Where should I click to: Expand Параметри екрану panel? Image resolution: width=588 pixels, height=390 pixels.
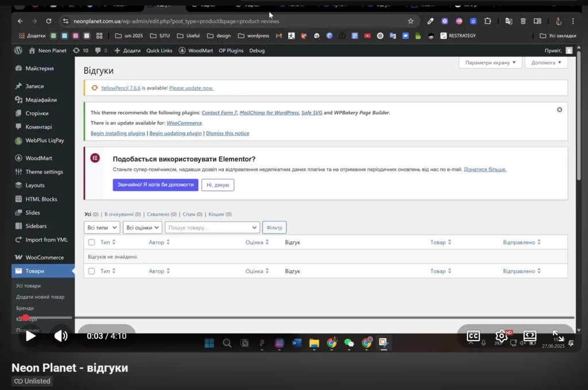(490, 63)
